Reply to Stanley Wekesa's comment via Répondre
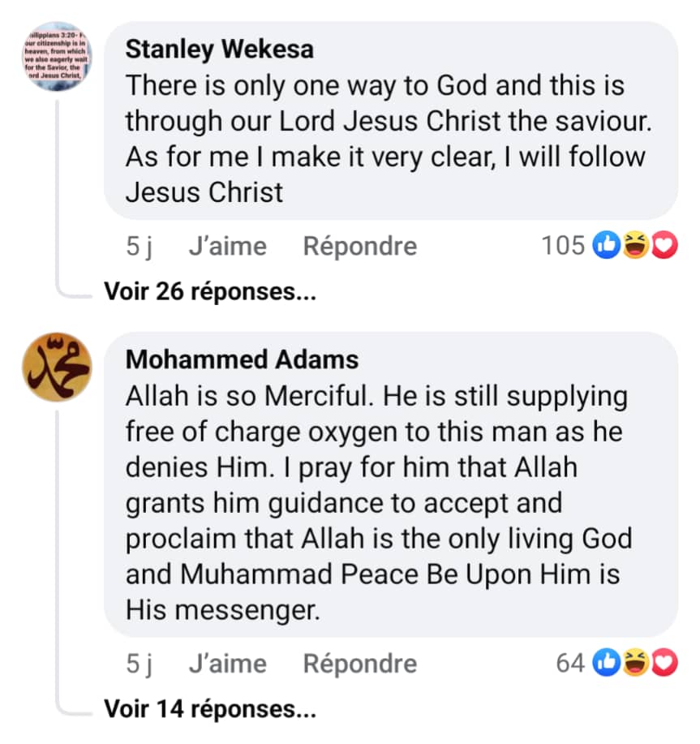 pyautogui.click(x=359, y=246)
